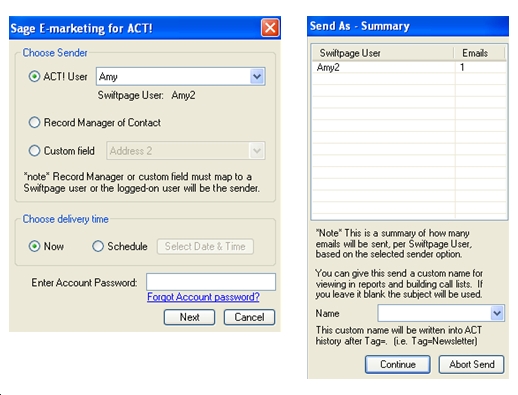Click the Swiftpage User column header

(383, 53)
